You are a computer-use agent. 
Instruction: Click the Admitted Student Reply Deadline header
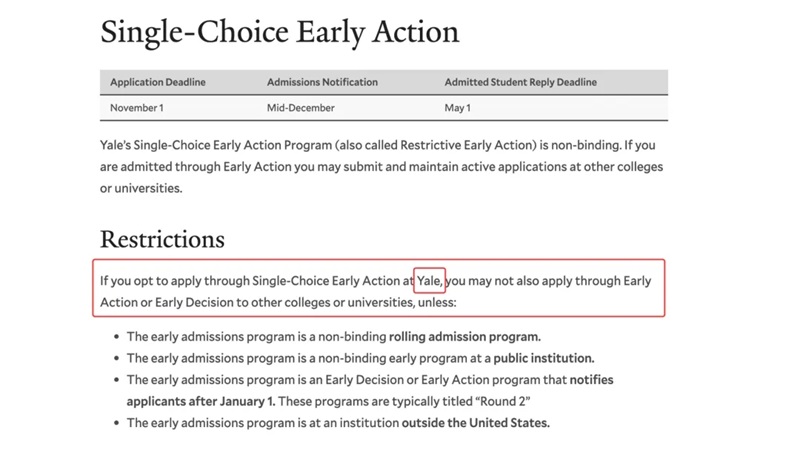(520, 82)
